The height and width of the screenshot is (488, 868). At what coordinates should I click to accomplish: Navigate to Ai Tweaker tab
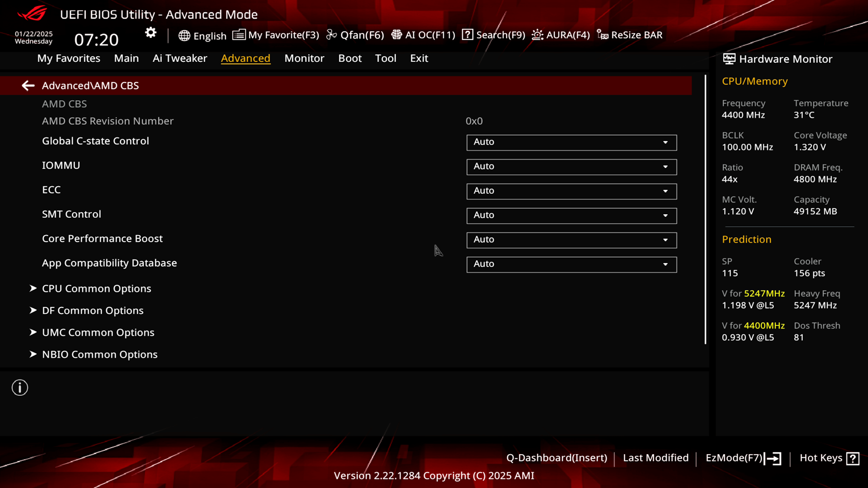pyautogui.click(x=179, y=58)
